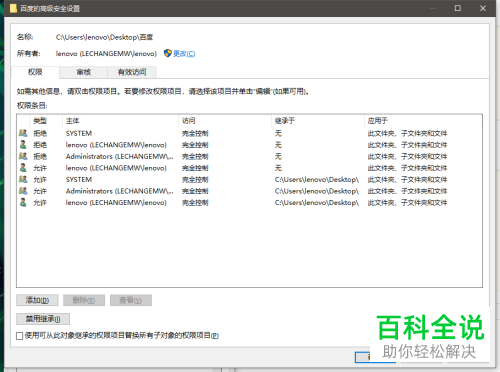Click the shield icon beside 更改(C)
This screenshot has width=500, height=372.
pyautogui.click(x=168, y=53)
